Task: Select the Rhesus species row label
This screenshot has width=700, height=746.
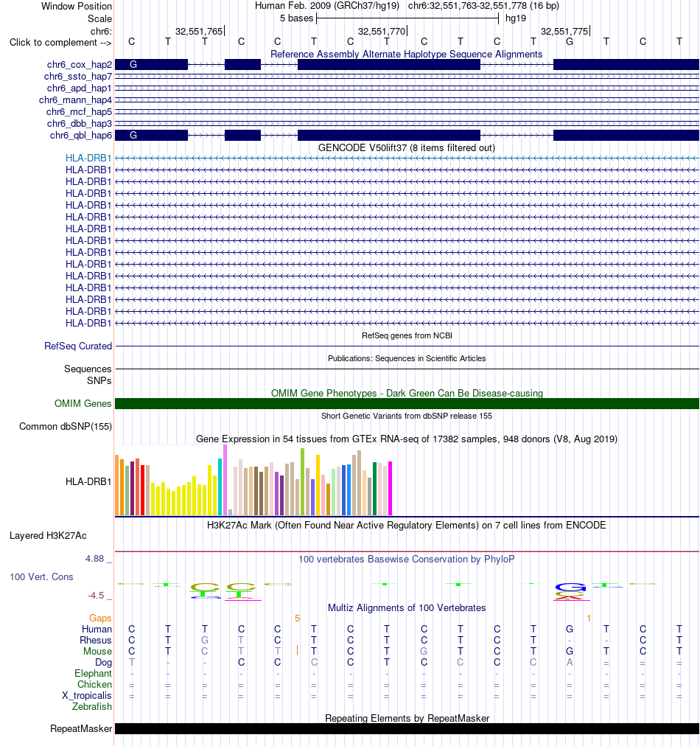Action: pyautogui.click(x=96, y=641)
